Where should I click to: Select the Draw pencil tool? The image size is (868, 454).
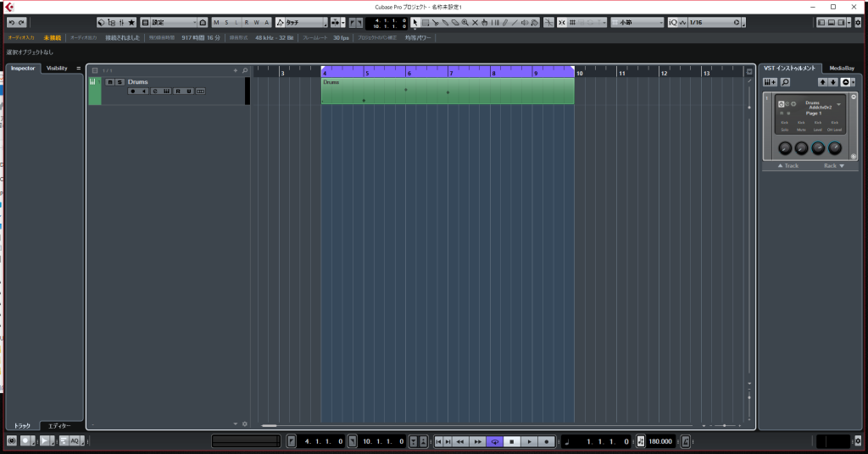click(x=505, y=23)
